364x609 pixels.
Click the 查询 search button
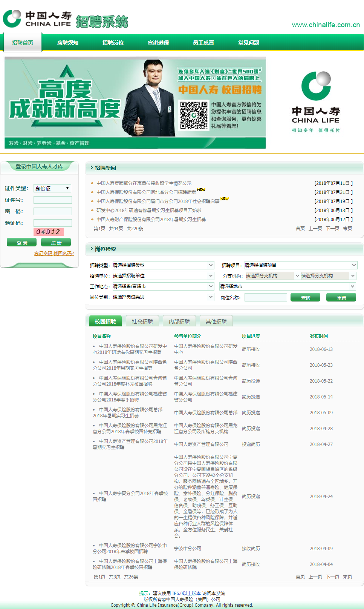tap(305, 297)
